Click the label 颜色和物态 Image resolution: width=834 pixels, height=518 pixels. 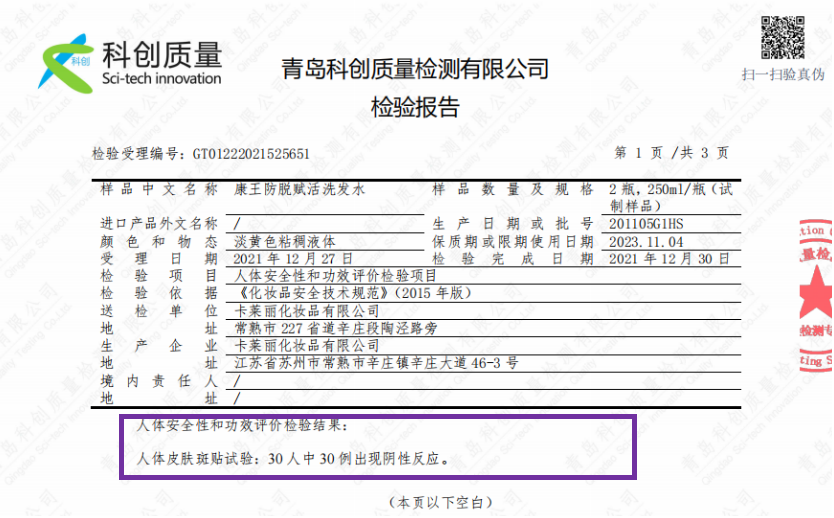point(159,242)
